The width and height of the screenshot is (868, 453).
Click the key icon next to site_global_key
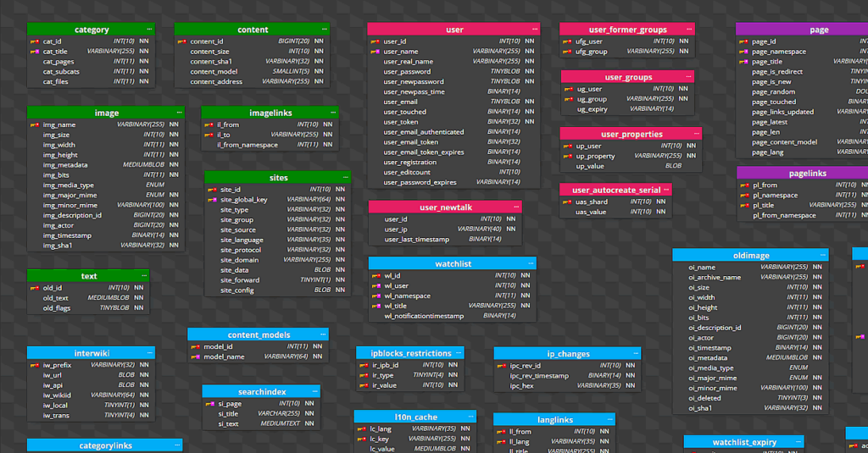pos(212,200)
